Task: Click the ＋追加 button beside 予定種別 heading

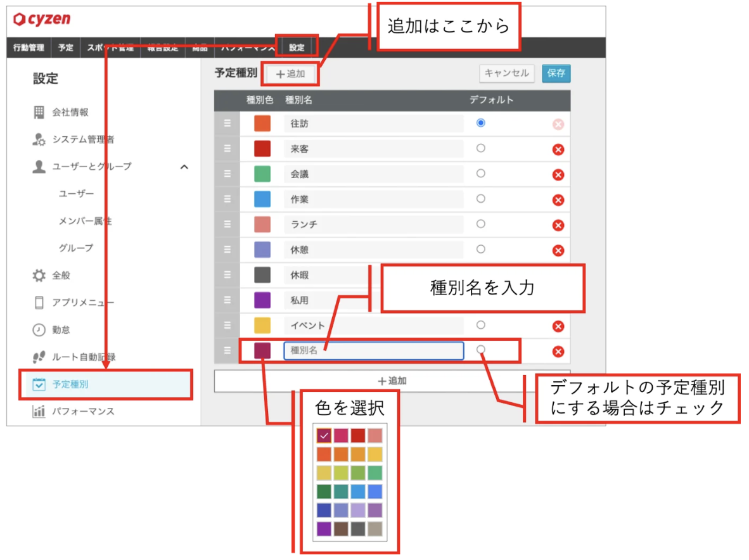Action: 290,74
